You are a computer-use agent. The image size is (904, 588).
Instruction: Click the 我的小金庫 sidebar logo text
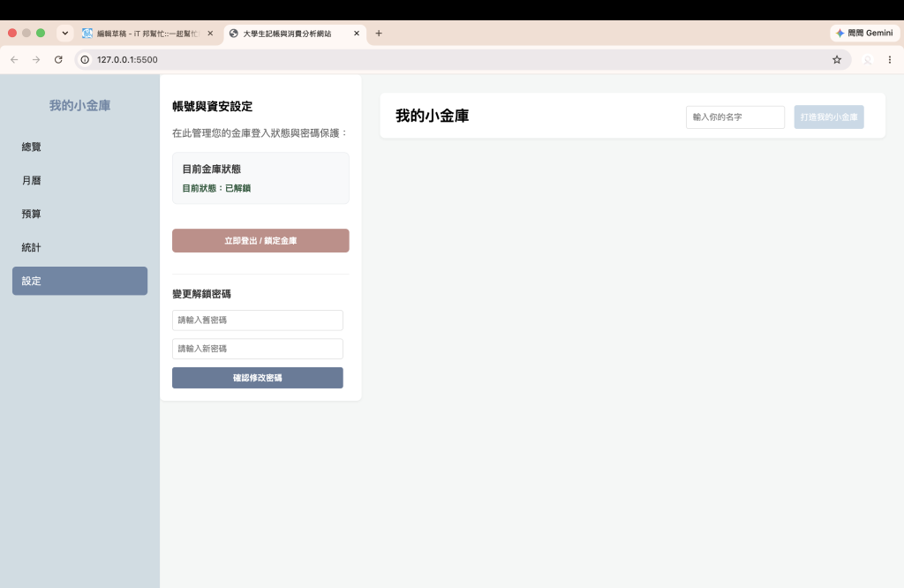pyautogui.click(x=79, y=105)
